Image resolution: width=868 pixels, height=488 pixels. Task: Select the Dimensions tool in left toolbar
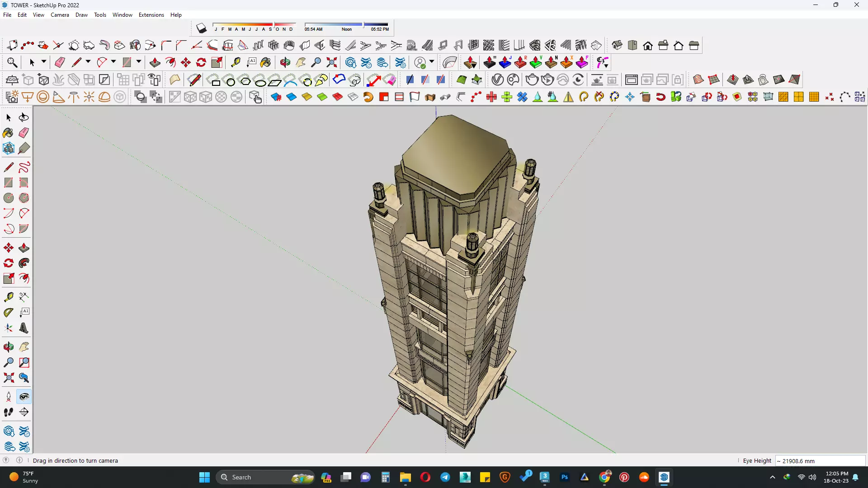tap(24, 297)
